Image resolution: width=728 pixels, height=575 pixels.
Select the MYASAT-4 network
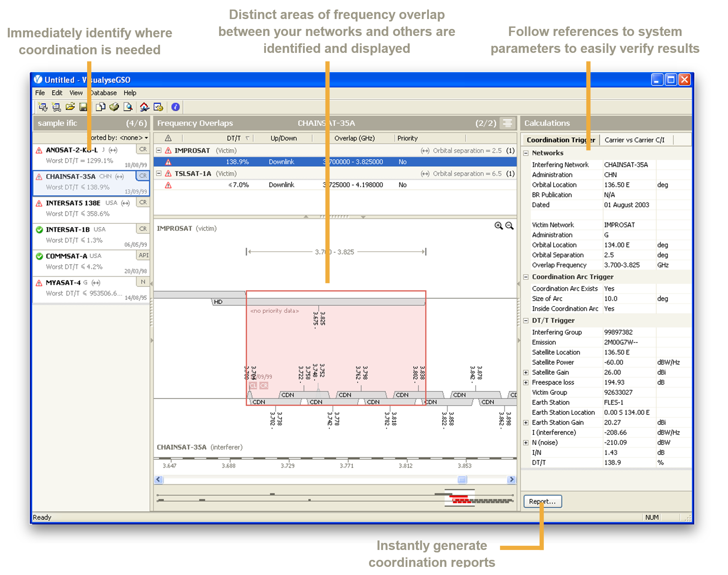pos(91,289)
